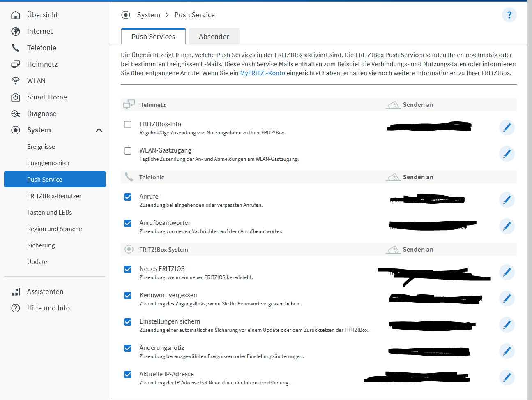Click the 'Einstellungen sichern' service title

(170, 321)
